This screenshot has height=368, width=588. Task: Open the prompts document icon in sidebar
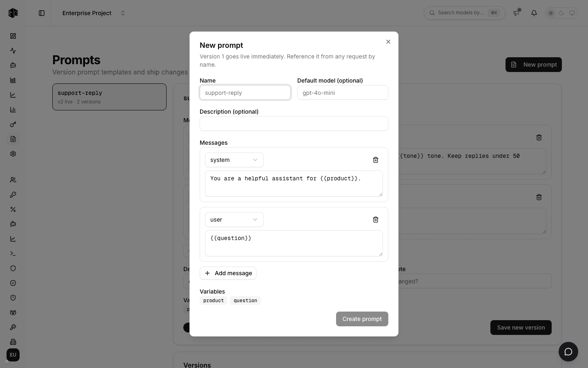click(x=13, y=139)
